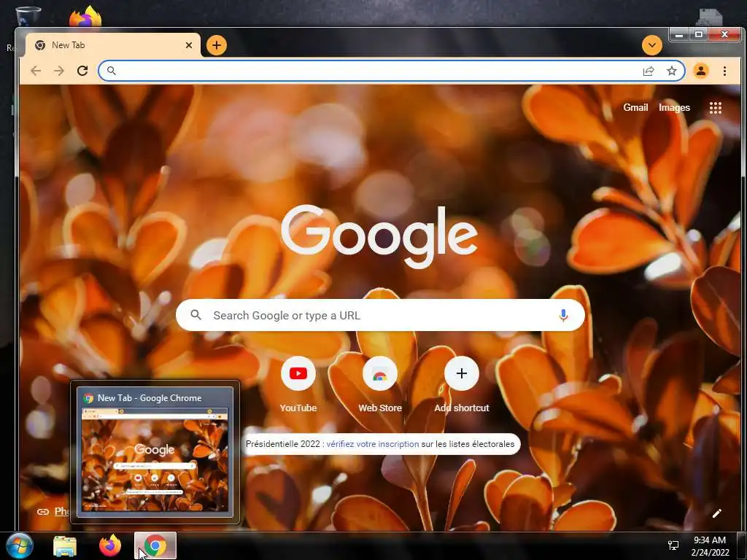The height and width of the screenshot is (560, 747).
Task: Go back using the back arrow
Action: point(36,71)
